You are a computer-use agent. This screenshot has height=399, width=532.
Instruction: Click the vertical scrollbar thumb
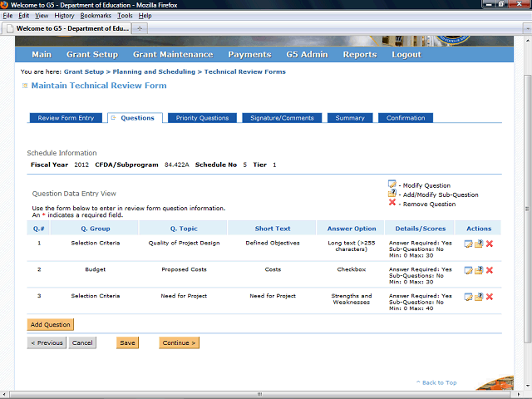527,209
